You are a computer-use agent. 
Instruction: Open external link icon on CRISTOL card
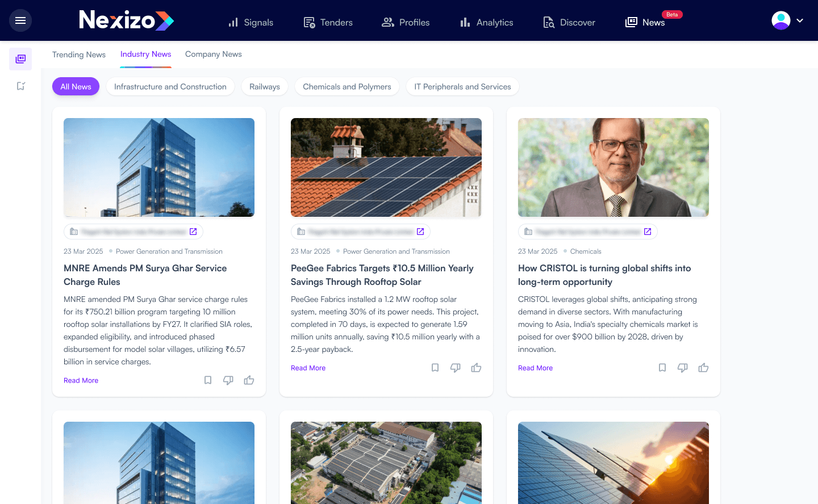coord(648,232)
